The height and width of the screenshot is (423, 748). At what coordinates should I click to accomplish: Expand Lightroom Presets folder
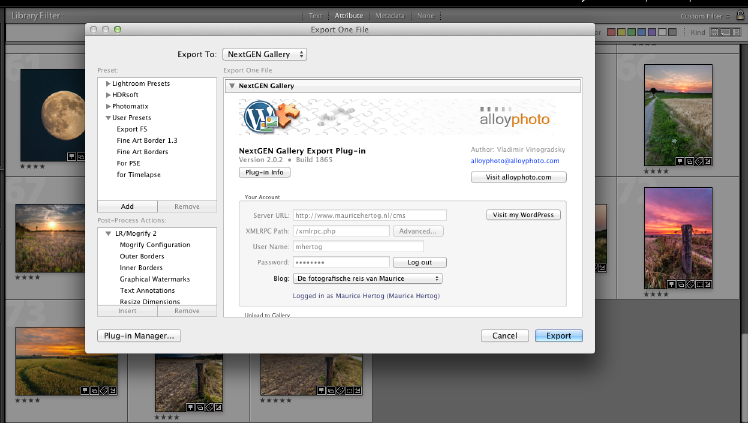click(x=108, y=83)
